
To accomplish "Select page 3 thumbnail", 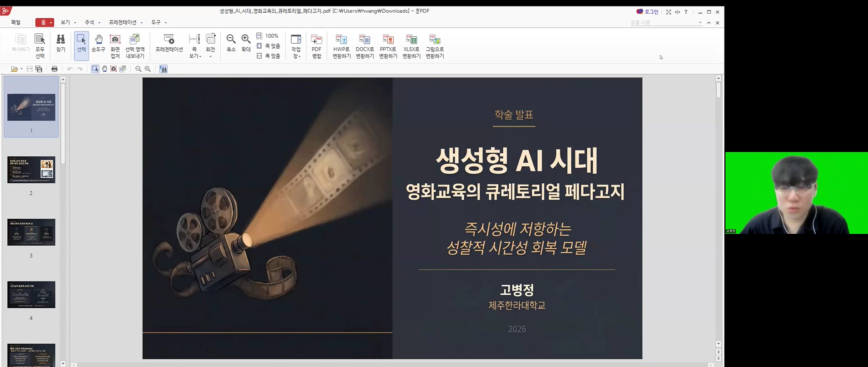I will click(31, 232).
